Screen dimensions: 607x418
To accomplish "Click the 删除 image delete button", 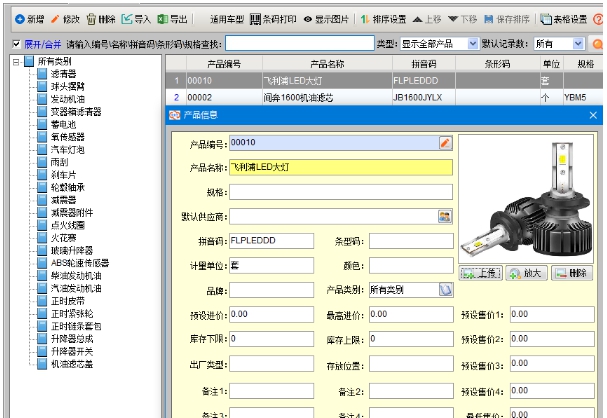I will point(572,273).
